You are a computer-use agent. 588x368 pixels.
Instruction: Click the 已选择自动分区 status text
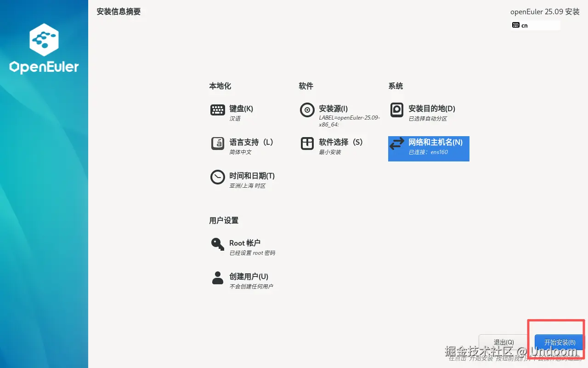pyautogui.click(x=428, y=119)
